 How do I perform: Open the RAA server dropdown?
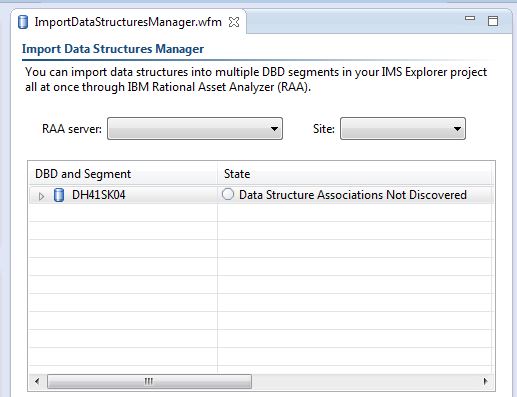(195, 129)
